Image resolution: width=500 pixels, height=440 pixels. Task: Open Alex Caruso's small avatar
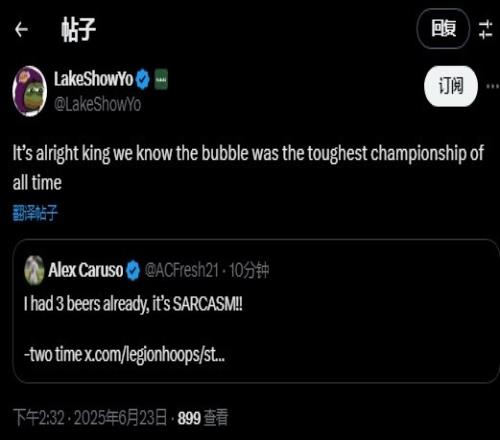point(34,270)
